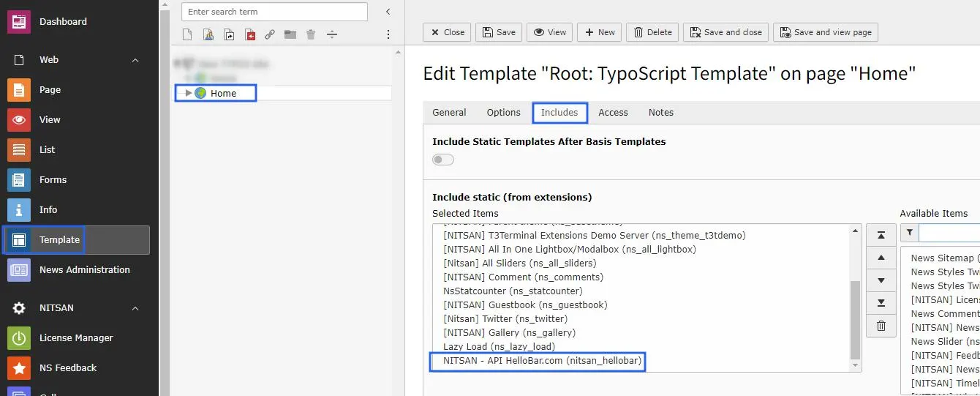Select NsStatcounter (ns_statcounter) item
The height and width of the screenshot is (396, 980).
point(513,291)
